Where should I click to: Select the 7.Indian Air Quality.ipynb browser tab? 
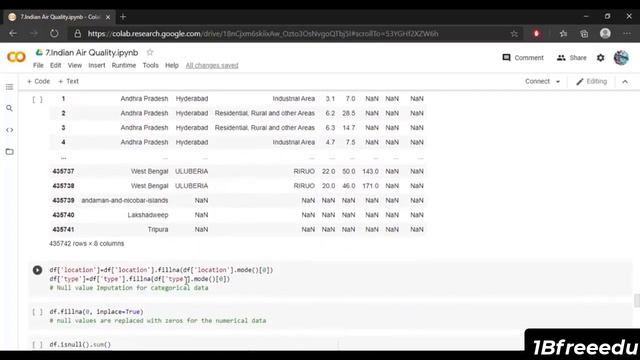59,17
